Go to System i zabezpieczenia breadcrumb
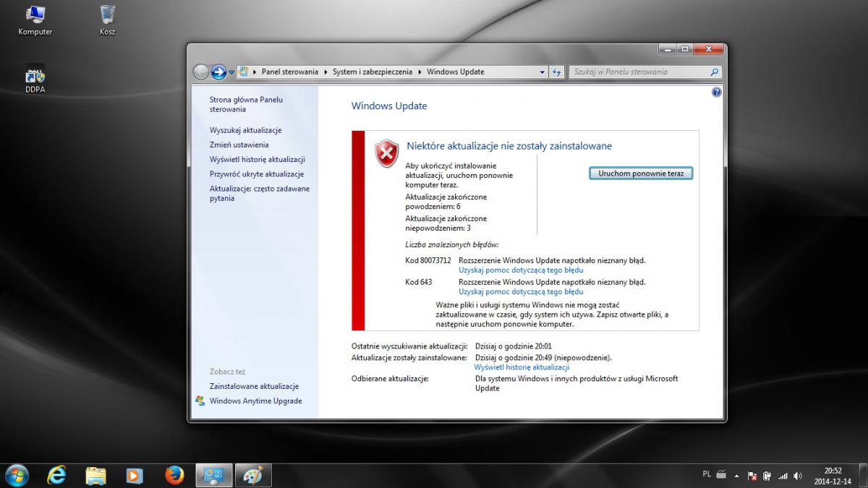This screenshot has width=868, height=488. tap(373, 72)
